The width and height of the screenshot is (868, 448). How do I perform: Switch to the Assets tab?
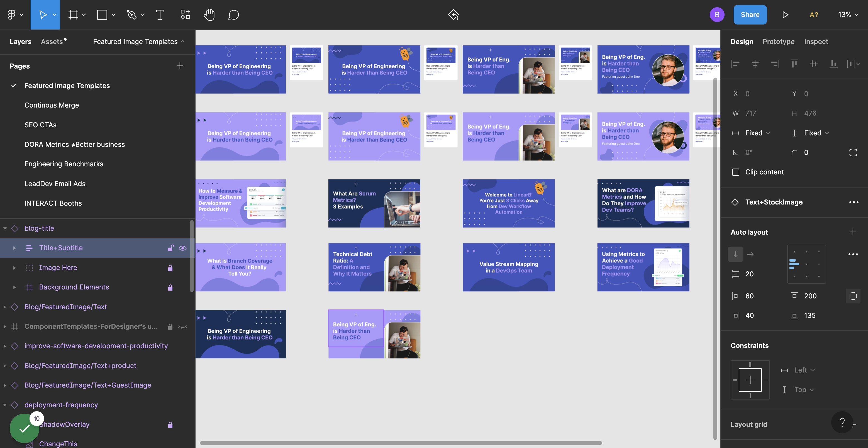point(52,42)
